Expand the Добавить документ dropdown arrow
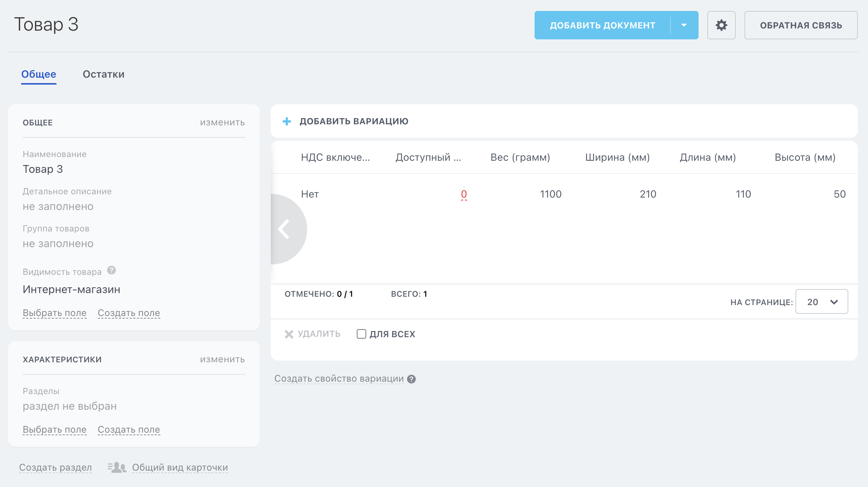 pyautogui.click(x=684, y=25)
